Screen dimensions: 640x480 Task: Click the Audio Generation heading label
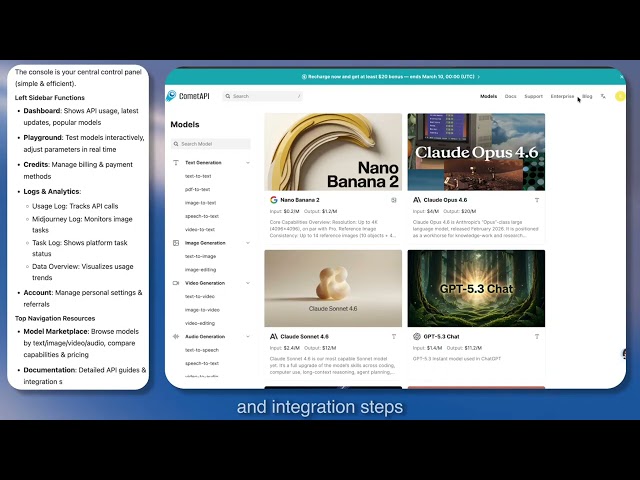(205, 336)
